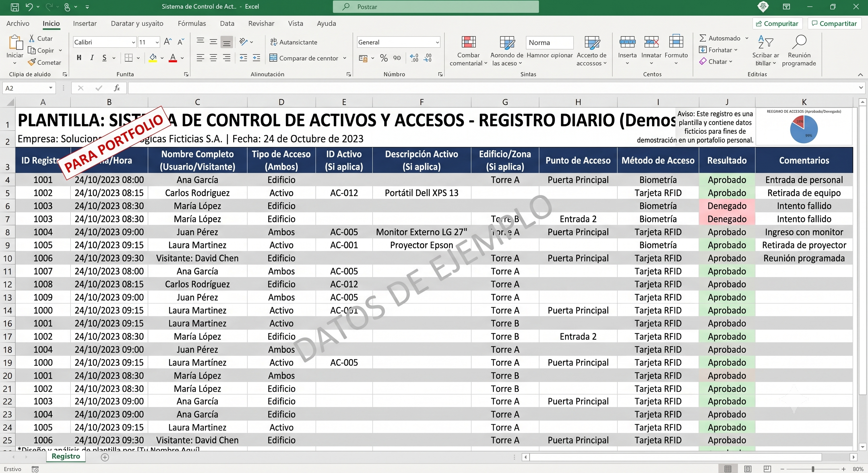Viewport: 868px width, 473px height.
Task: Click the borders icon
Action: click(128, 58)
